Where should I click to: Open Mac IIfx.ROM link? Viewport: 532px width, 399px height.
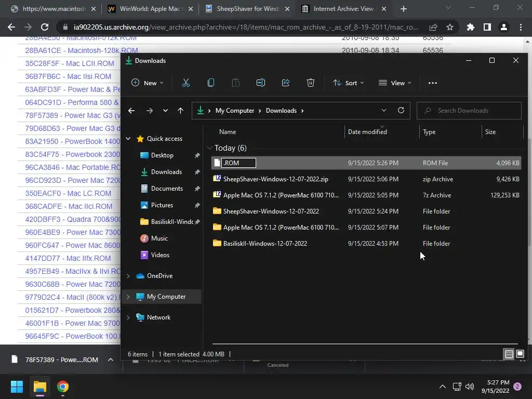68,258
